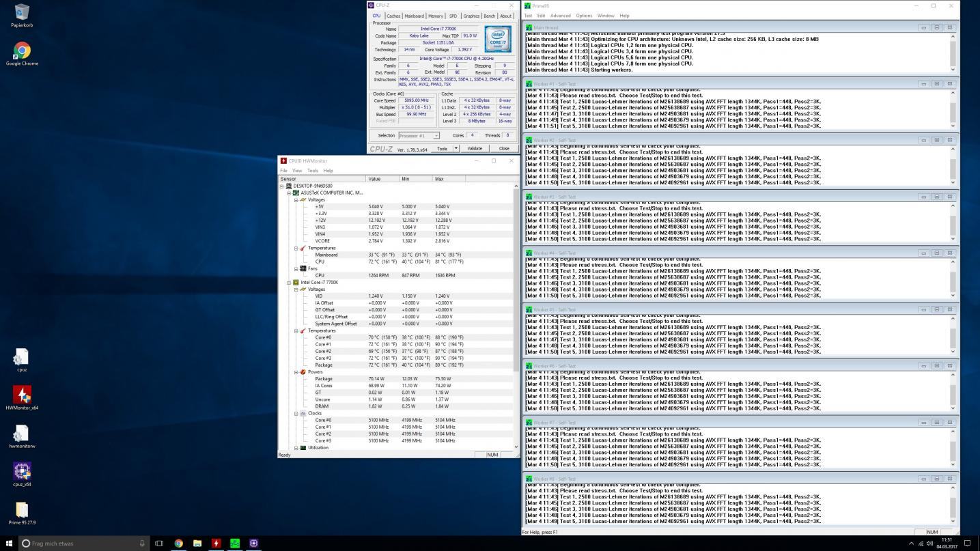Viewport: 980px width, 551px height.
Task: Open the Papierkorb recycle bin desktop icon
Action: 22,15
